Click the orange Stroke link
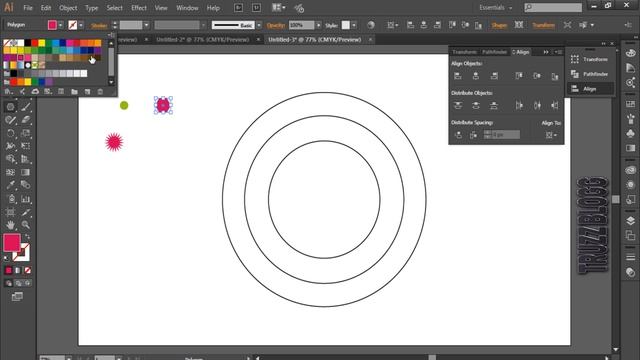This screenshot has width=640, height=360. [99, 25]
